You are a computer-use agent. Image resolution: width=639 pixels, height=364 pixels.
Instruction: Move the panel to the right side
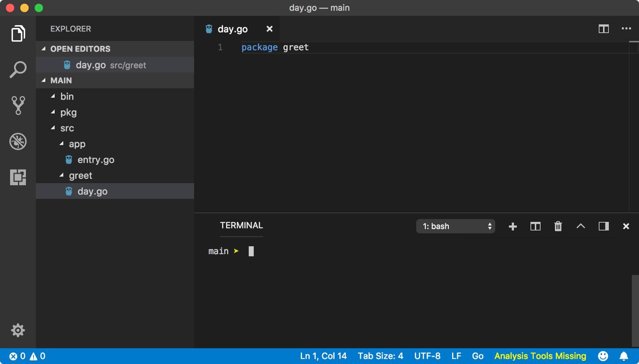pos(603,226)
